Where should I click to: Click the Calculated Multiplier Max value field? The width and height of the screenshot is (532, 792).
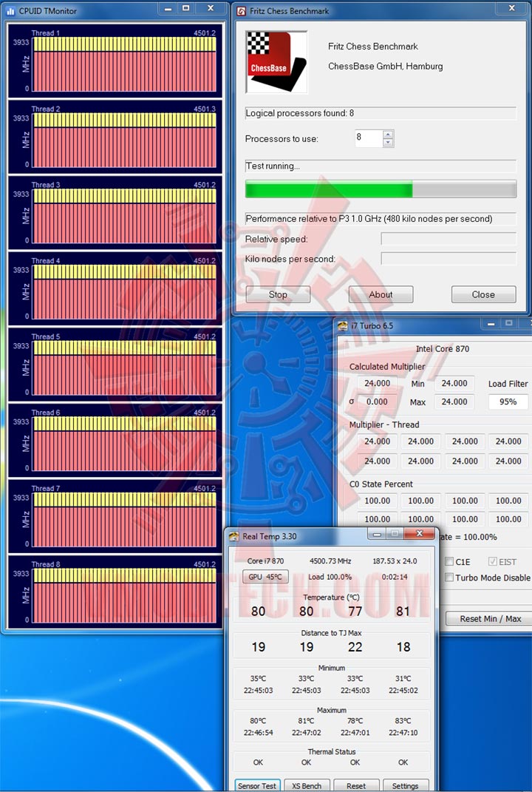pyautogui.click(x=454, y=402)
